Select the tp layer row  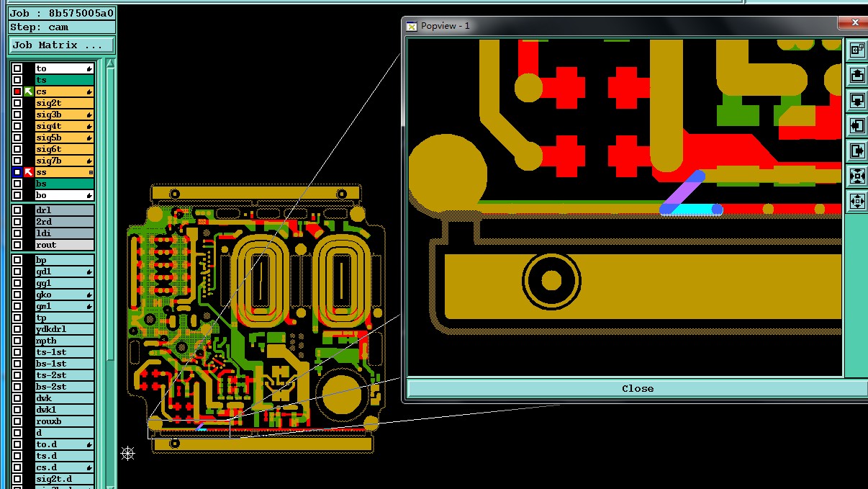click(x=64, y=318)
